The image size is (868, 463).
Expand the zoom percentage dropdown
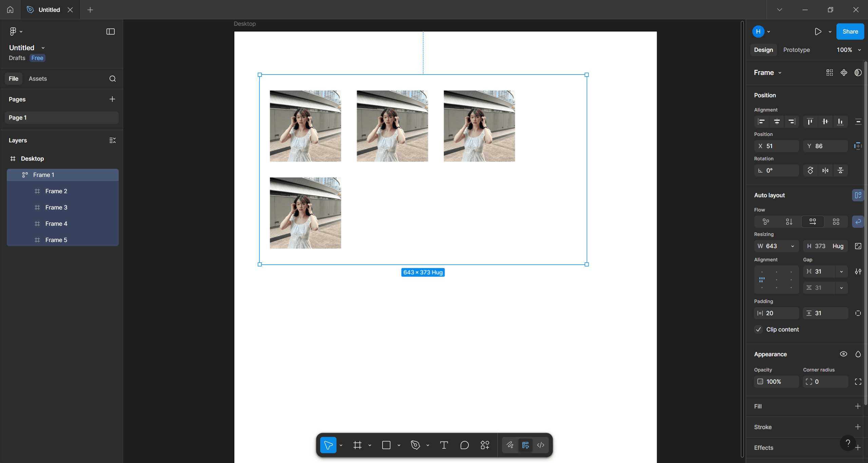(x=848, y=49)
